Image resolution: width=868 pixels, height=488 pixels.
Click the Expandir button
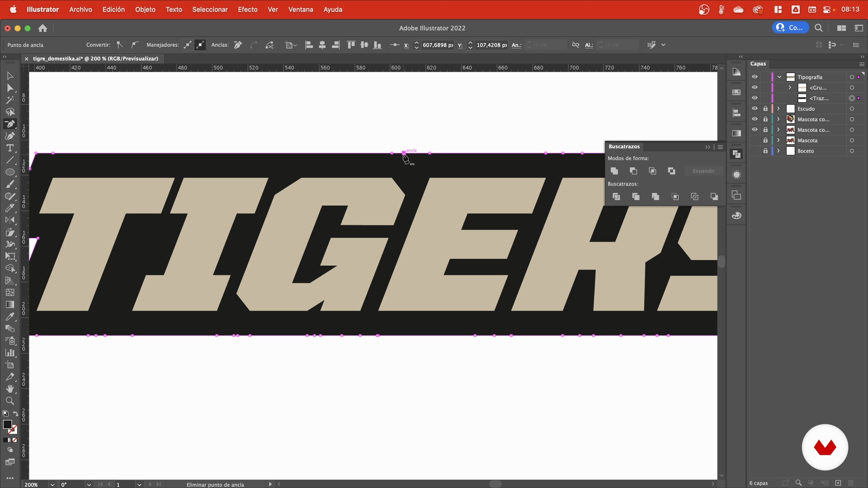703,171
